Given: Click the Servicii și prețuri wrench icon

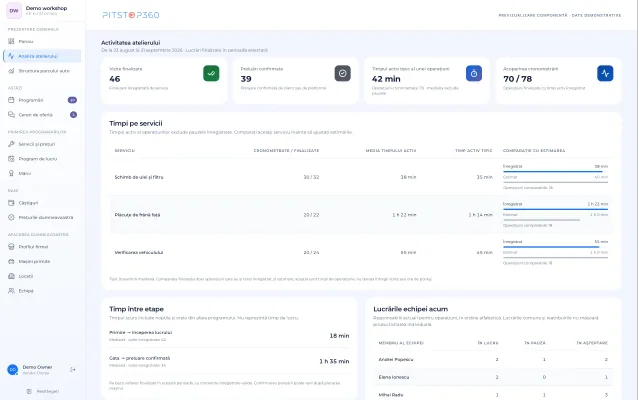Looking at the screenshot, I should (x=11, y=144).
